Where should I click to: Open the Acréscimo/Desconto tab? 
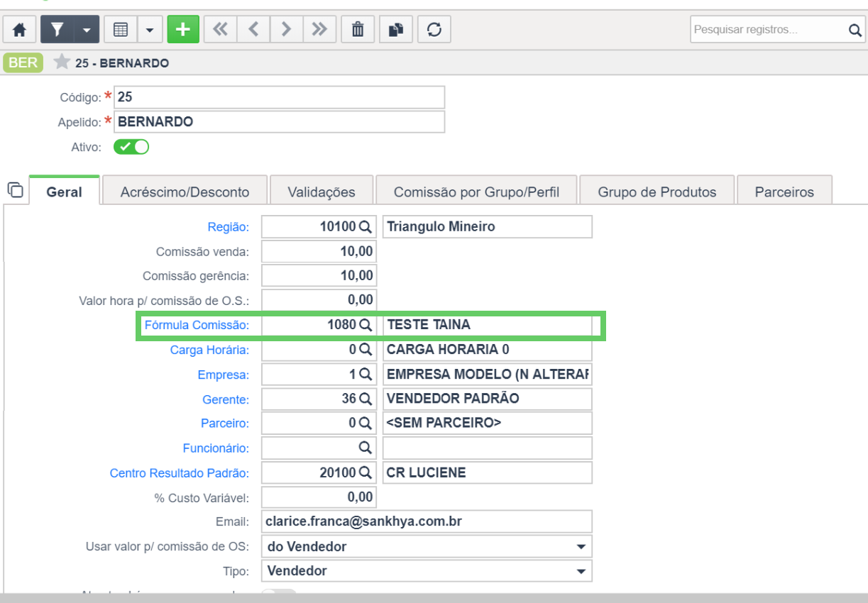[x=185, y=192]
